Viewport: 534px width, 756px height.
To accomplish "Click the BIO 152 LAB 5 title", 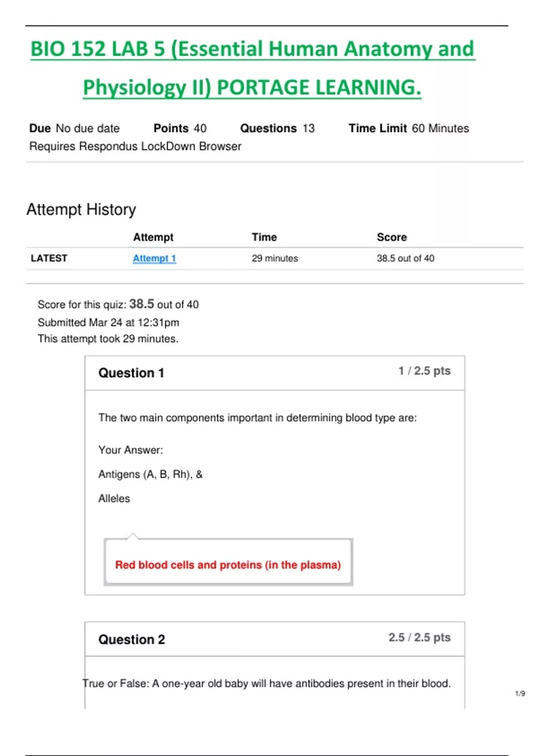I will pos(252,49).
